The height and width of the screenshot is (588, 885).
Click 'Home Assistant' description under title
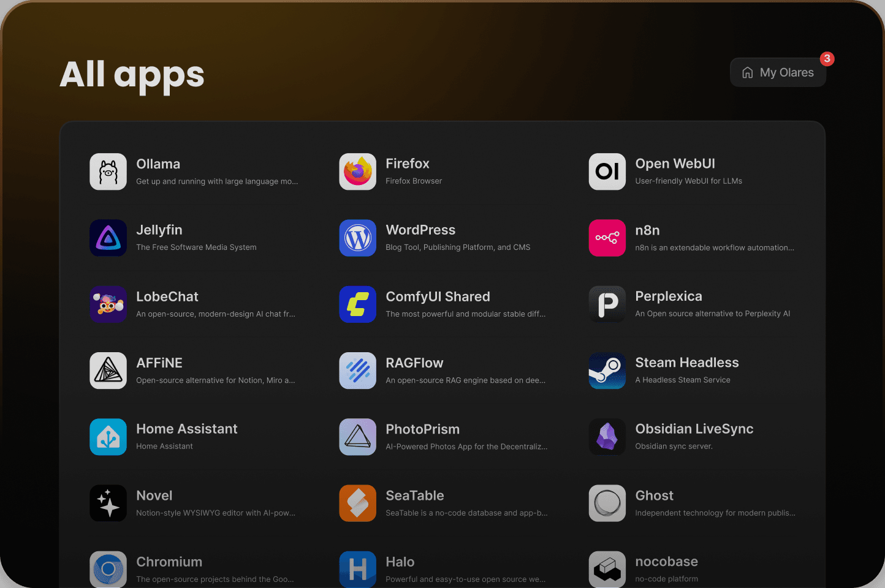[x=164, y=447]
